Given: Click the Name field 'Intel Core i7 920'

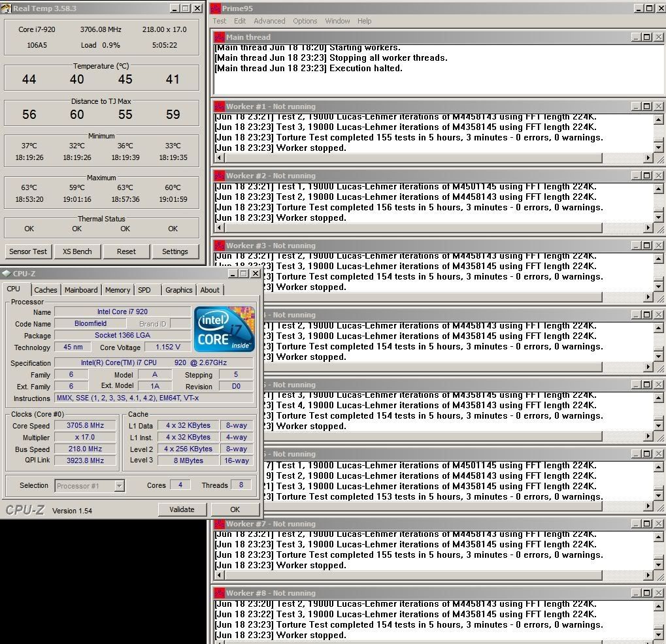Looking at the screenshot, I should 123,312.
